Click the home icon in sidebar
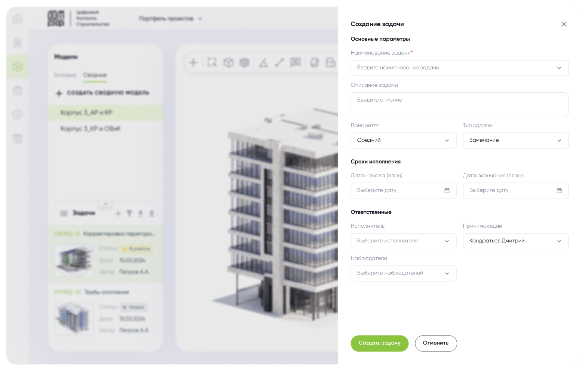 (x=18, y=19)
